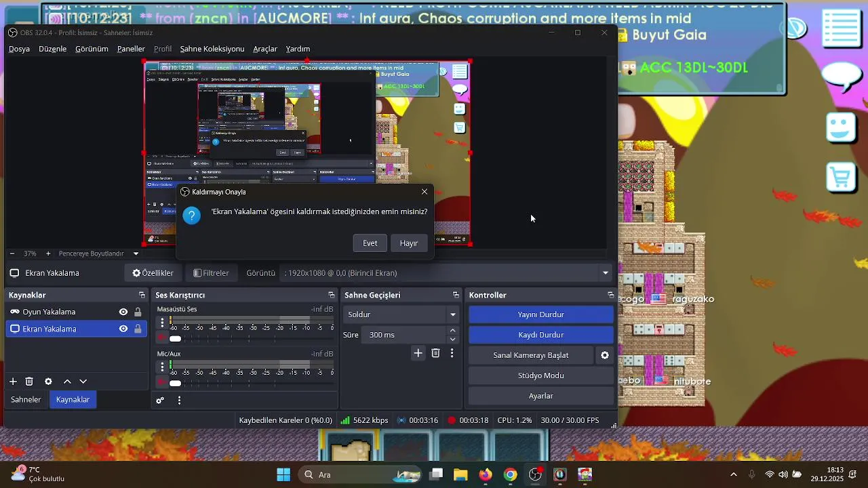Start virtual camera with Sanal Kamerayı Başlat

pos(531,355)
